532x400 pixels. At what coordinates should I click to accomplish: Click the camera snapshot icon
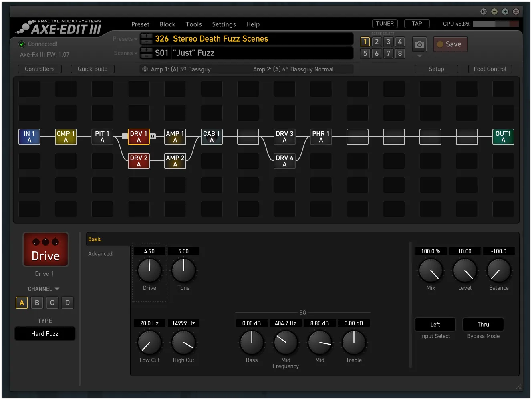click(419, 44)
